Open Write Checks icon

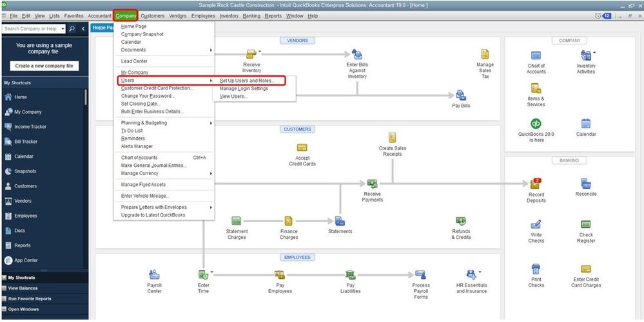[x=536, y=225]
